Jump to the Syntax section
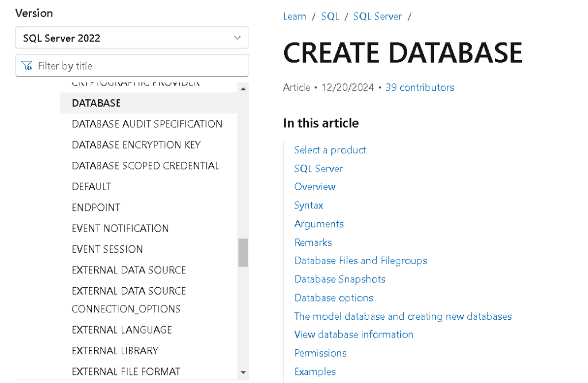This screenshot has width=588, height=383. click(308, 206)
